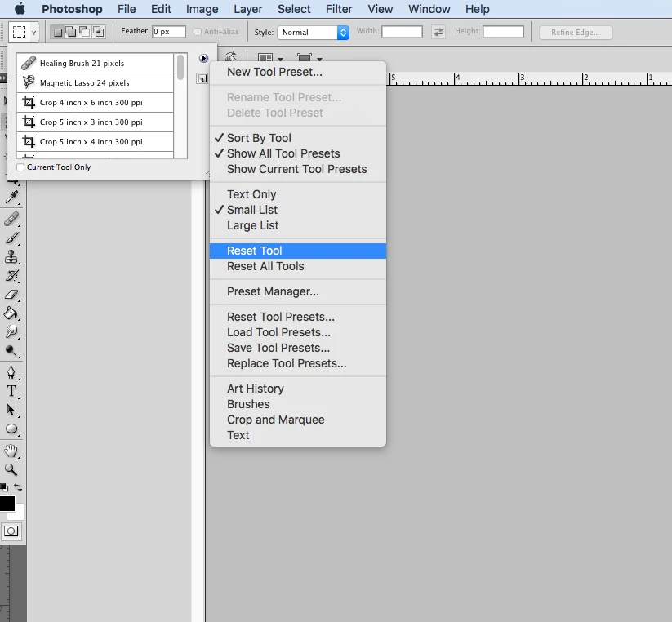This screenshot has height=622, width=672.
Task: Select the Eyedropper tool in the toolbox
Action: pos(11,197)
